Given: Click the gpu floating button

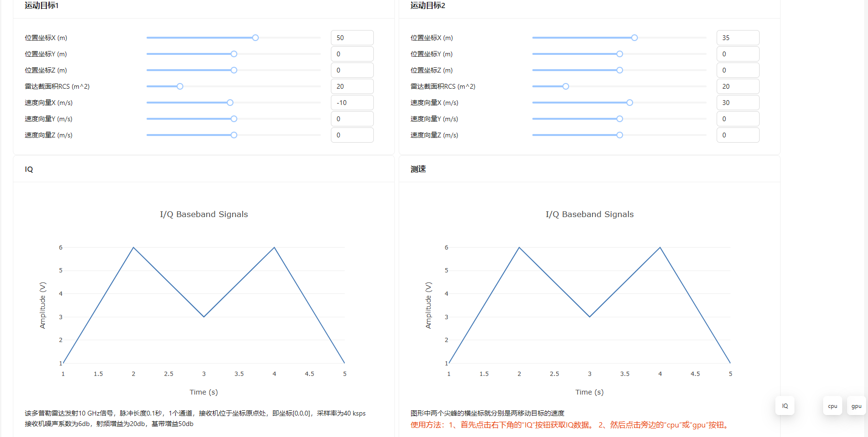Looking at the screenshot, I should pyautogui.click(x=856, y=406).
